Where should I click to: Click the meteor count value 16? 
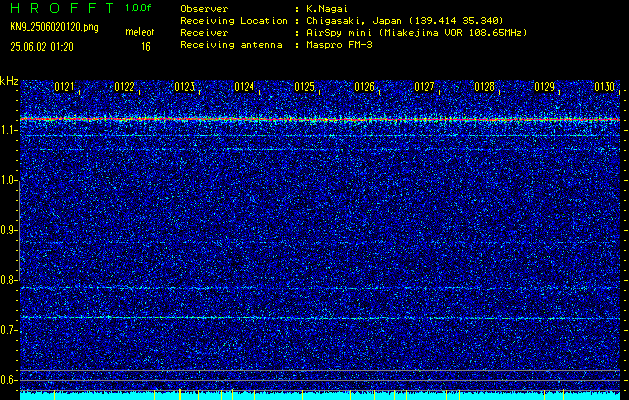pyautogui.click(x=146, y=47)
